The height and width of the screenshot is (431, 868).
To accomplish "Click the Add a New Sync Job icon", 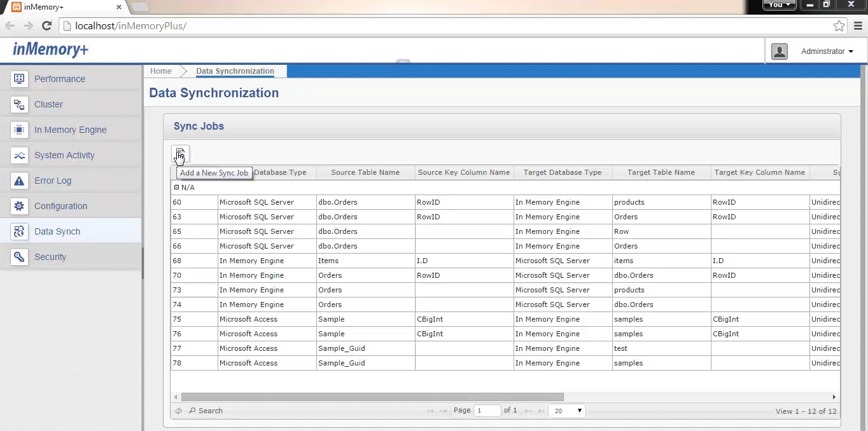I will pos(180,154).
